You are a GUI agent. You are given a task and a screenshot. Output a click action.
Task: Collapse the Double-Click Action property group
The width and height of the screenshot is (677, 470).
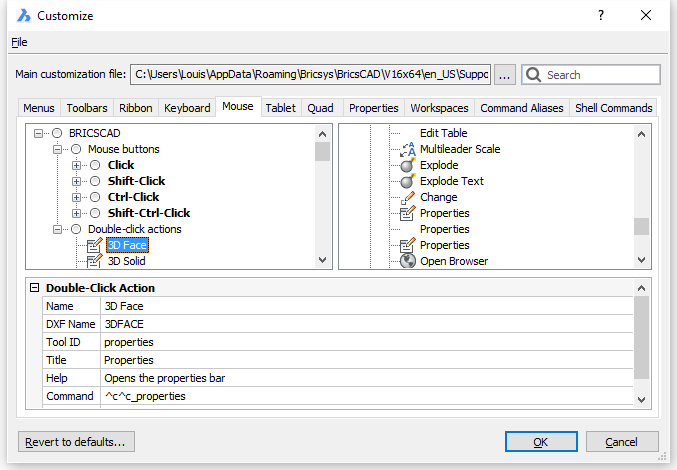pyautogui.click(x=35, y=288)
